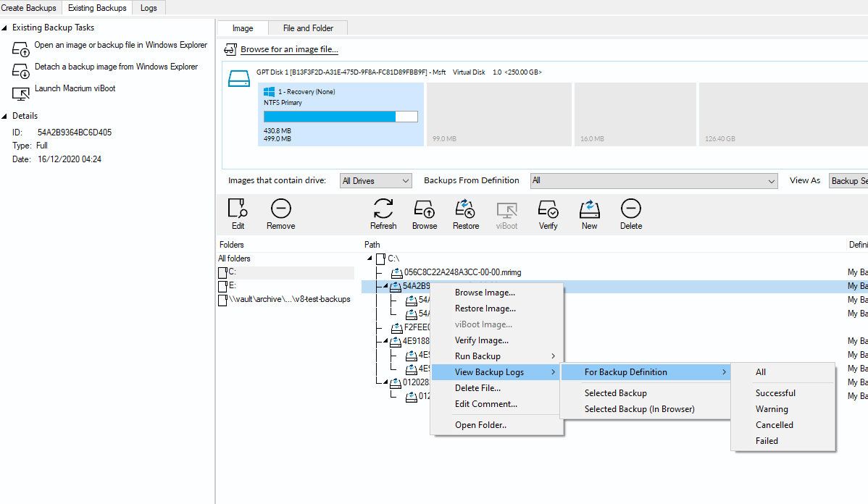
Task: Click the date value 16/12/2020 04:24
Action: 70,159
